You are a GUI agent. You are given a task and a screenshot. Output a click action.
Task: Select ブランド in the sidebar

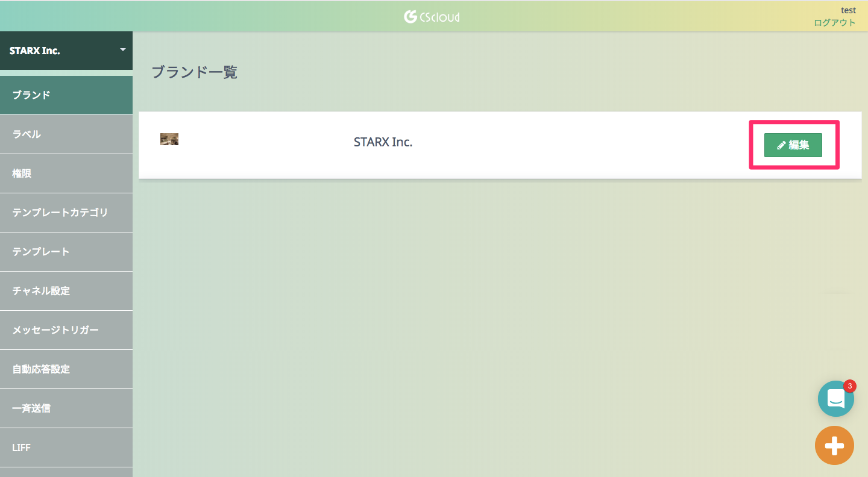[x=66, y=95]
